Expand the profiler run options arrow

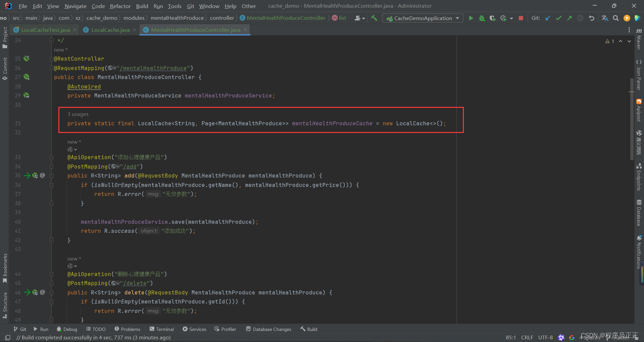pos(512,18)
